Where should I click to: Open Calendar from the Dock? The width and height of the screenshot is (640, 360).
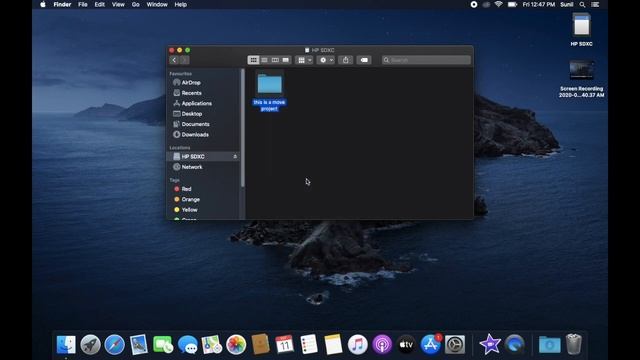284,345
